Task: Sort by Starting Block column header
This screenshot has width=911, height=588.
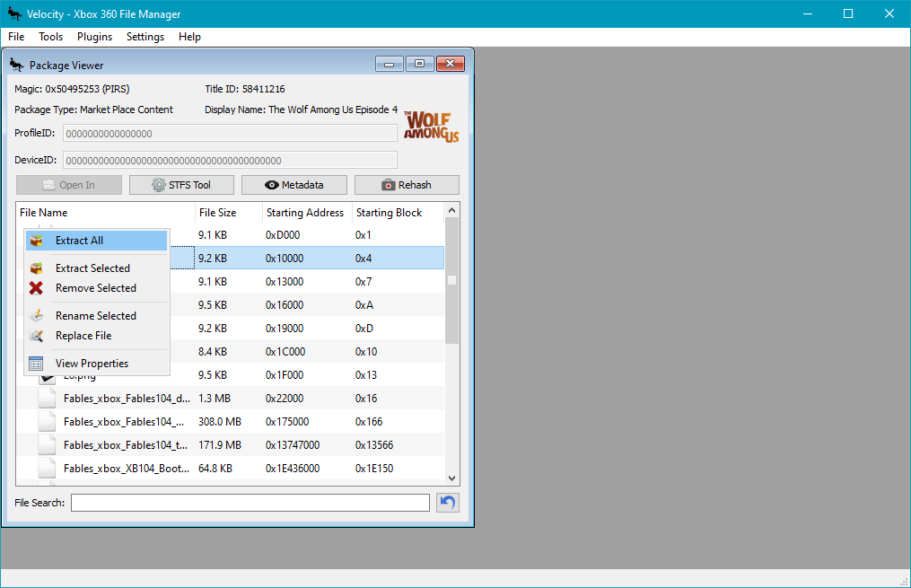Action: [398, 213]
